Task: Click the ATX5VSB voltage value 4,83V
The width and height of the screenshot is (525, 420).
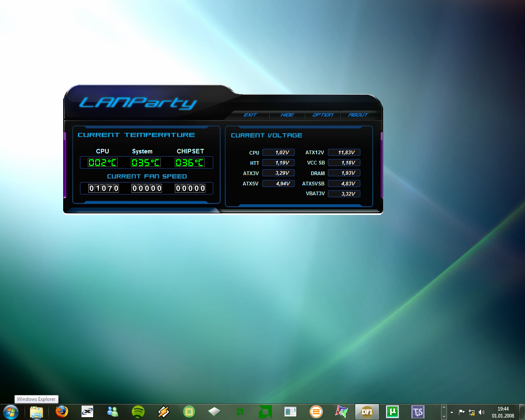Action: click(344, 184)
